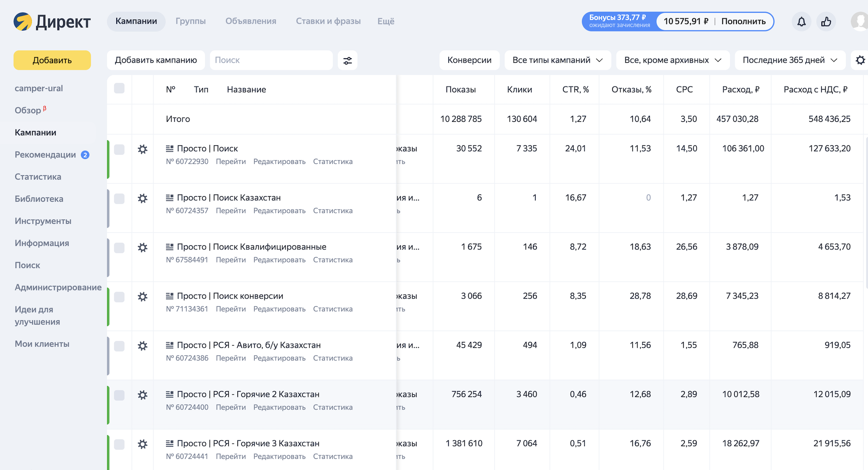Select checkbox for Авито, б/у Казахстан campaign
The image size is (868, 470).
click(x=119, y=346)
